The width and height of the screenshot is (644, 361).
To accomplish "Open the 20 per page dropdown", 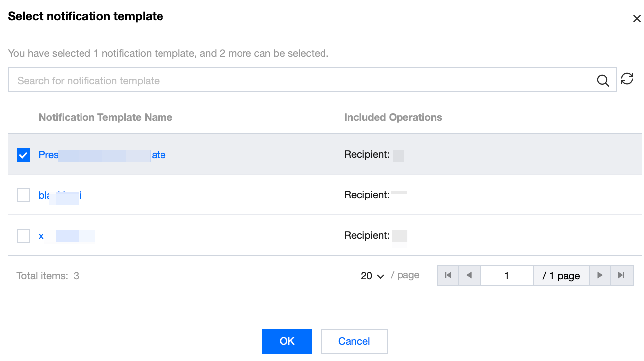I will (372, 276).
